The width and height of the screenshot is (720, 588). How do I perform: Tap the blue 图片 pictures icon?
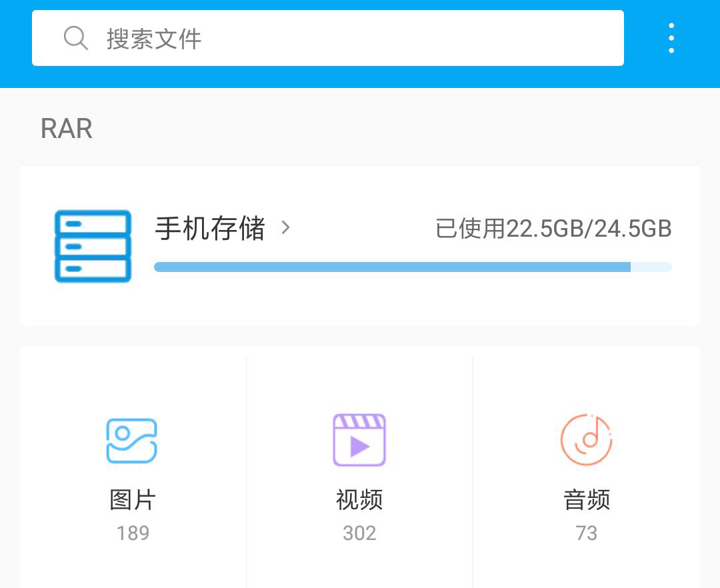[132, 441]
